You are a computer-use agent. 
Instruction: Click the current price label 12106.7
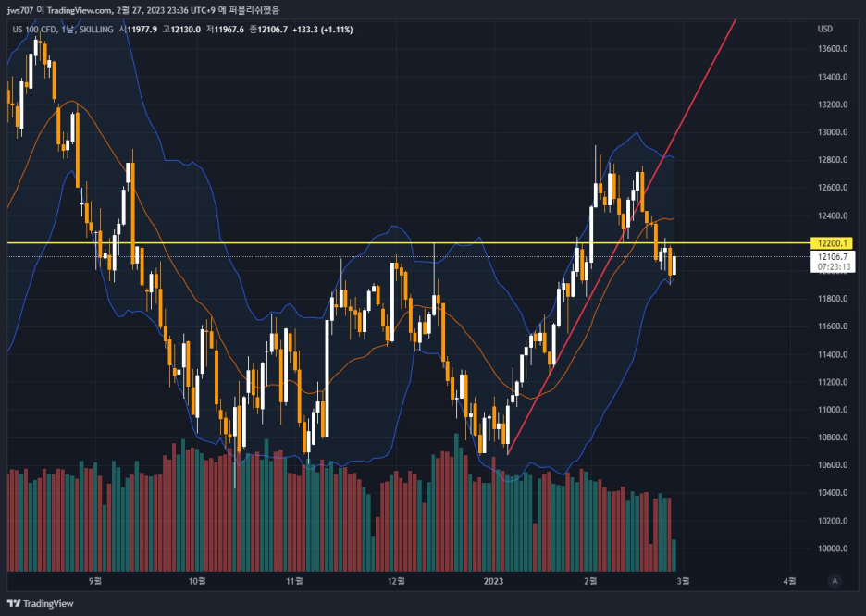coord(833,257)
